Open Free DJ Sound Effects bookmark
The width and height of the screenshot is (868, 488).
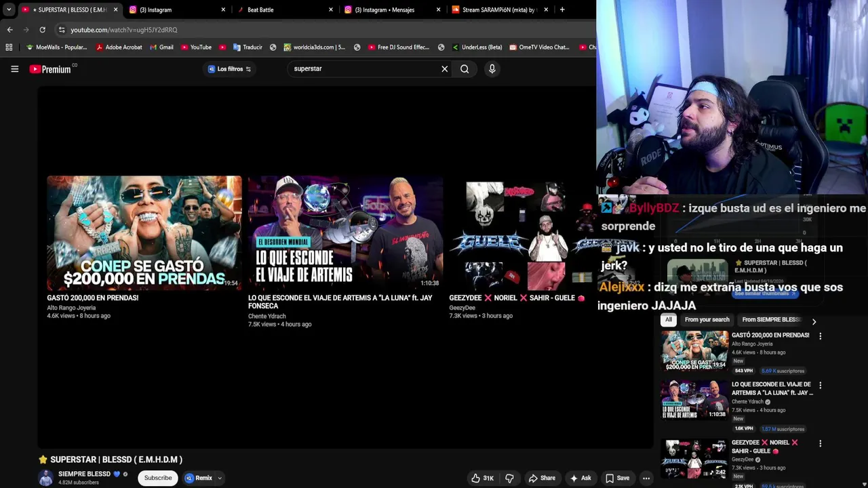[399, 47]
